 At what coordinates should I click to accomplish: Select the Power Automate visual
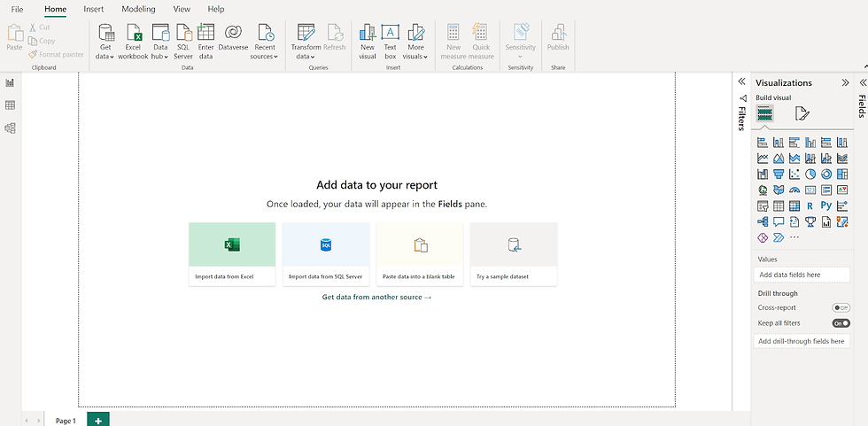point(779,237)
